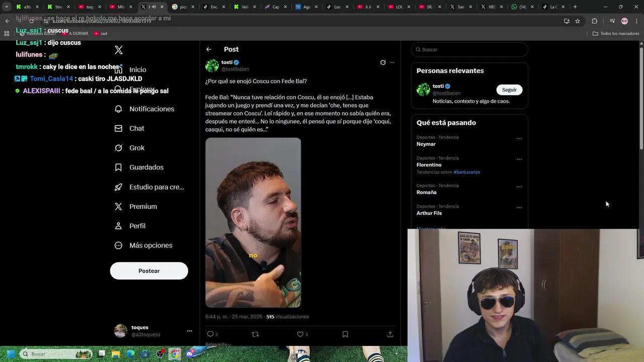Open Notificaciones from the sidebar

(x=144, y=109)
